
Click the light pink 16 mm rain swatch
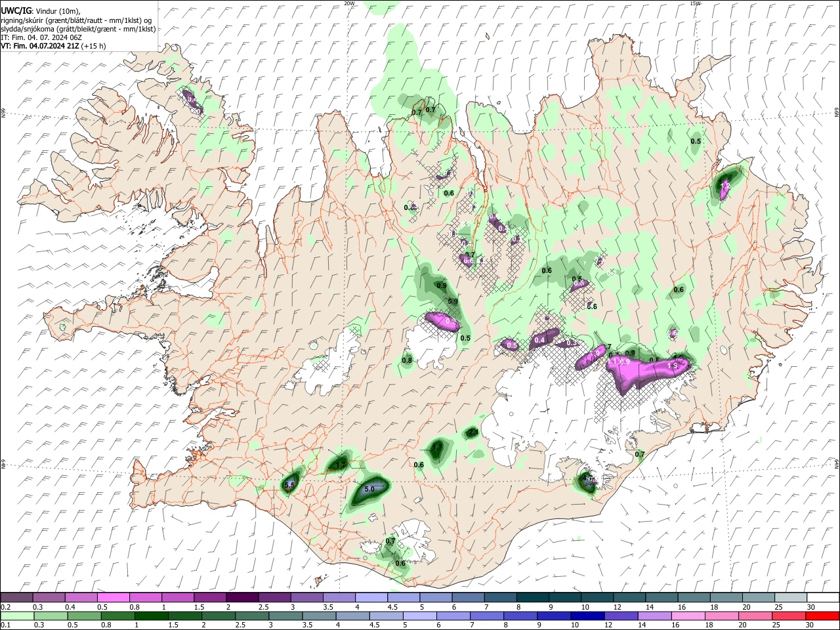click(689, 616)
